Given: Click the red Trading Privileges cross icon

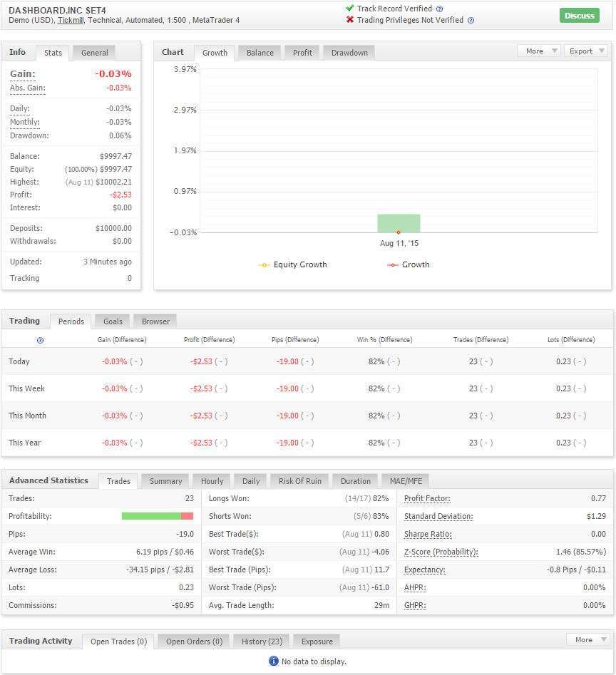Looking at the screenshot, I should (350, 20).
